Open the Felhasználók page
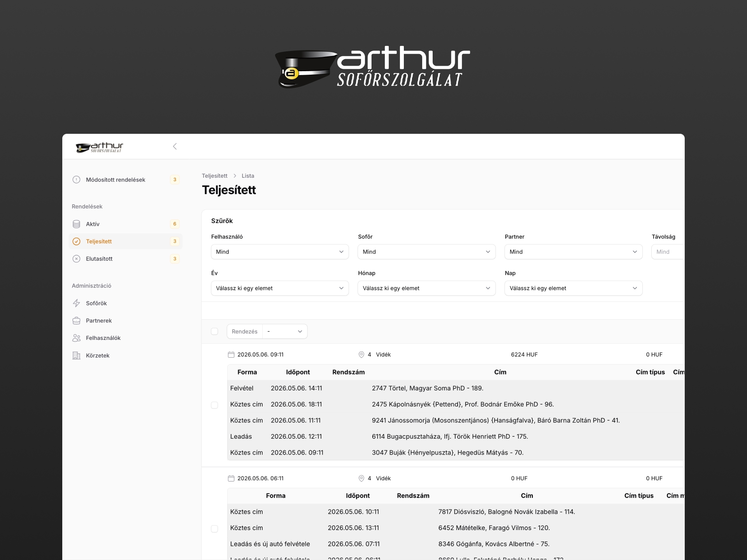Image resolution: width=747 pixels, height=560 pixels. [125, 338]
